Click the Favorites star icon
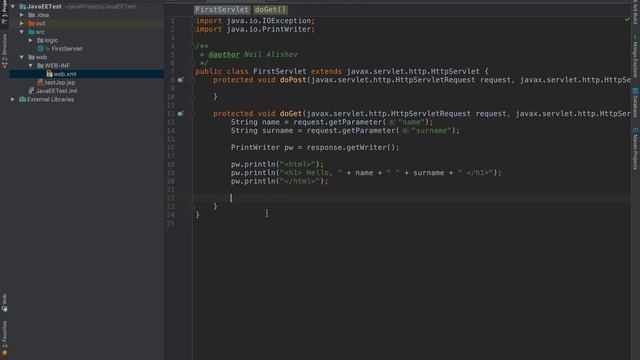The width and height of the screenshot is (640, 360). (4, 353)
